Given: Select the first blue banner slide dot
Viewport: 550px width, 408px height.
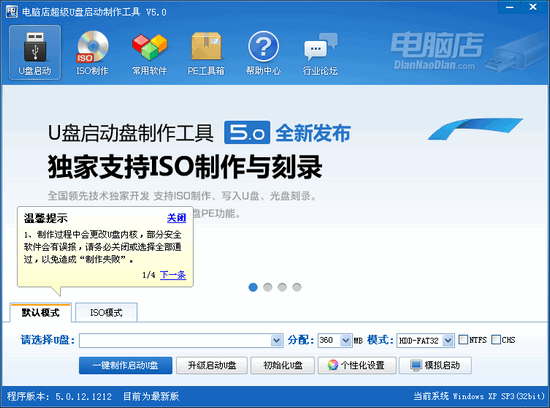Looking at the screenshot, I should point(253,287).
